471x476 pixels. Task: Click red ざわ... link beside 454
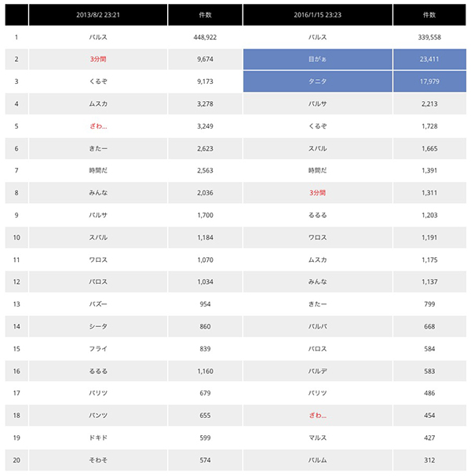[318, 415]
